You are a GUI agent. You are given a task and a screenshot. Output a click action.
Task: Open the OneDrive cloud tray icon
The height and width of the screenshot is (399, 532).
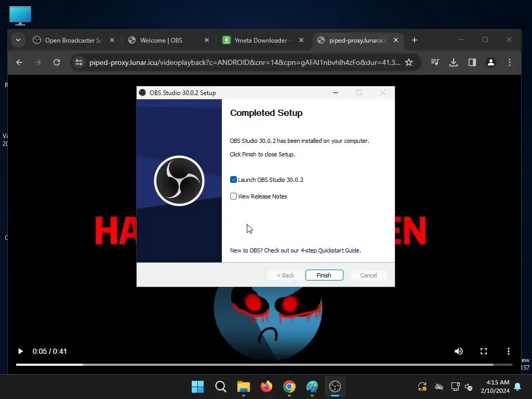pos(439,387)
